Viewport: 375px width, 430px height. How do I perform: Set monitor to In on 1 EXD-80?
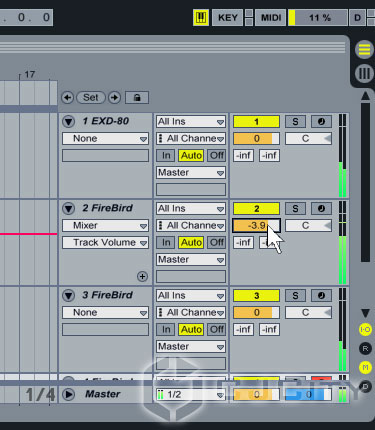pyautogui.click(x=166, y=156)
